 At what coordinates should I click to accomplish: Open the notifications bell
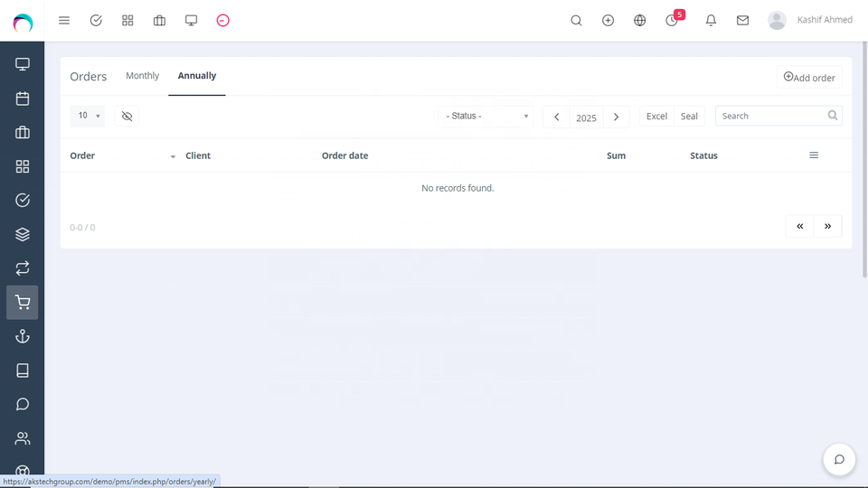pyautogui.click(x=711, y=21)
